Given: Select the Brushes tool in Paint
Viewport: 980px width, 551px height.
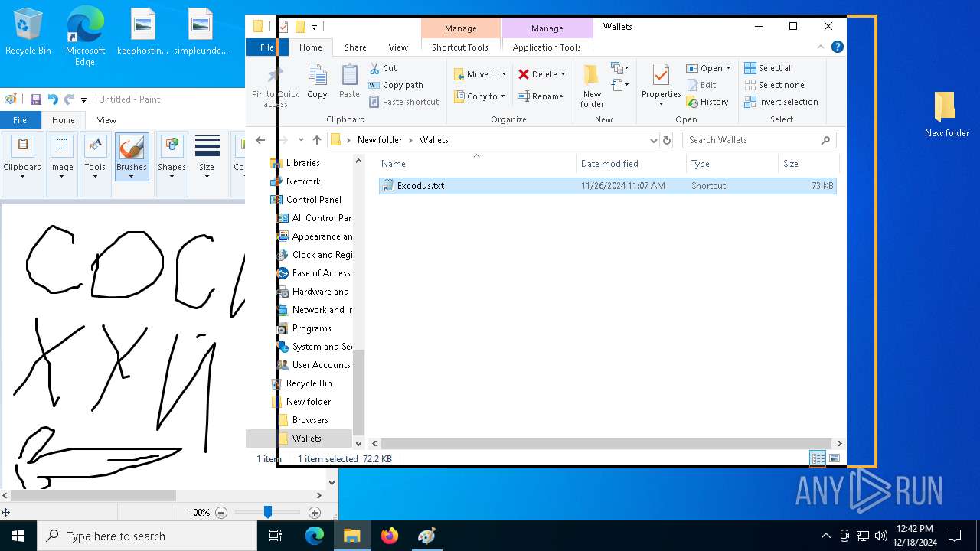Looking at the screenshot, I should [132, 157].
